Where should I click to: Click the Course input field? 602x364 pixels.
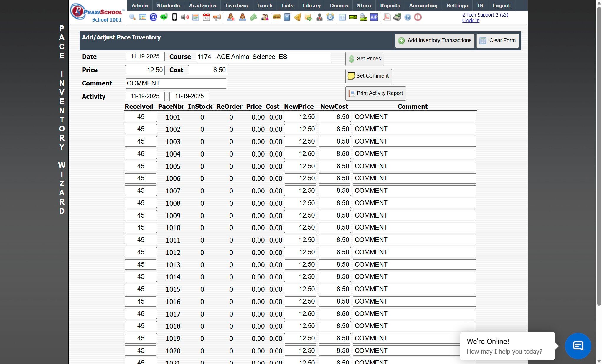click(x=263, y=57)
